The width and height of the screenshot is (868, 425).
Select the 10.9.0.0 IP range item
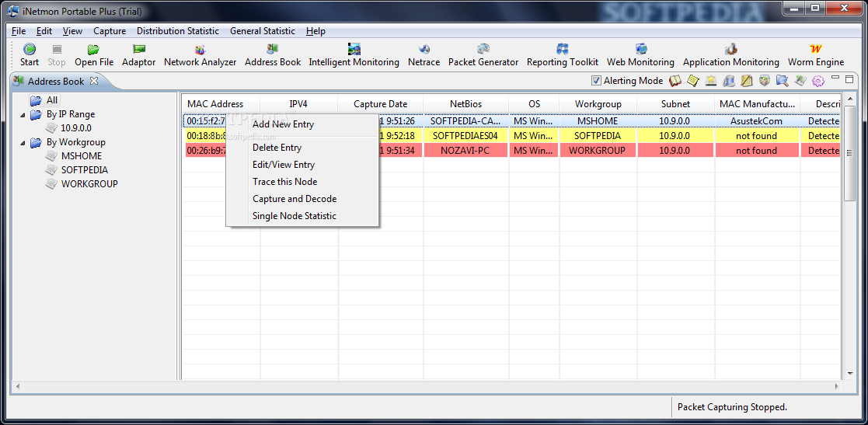[x=76, y=128]
